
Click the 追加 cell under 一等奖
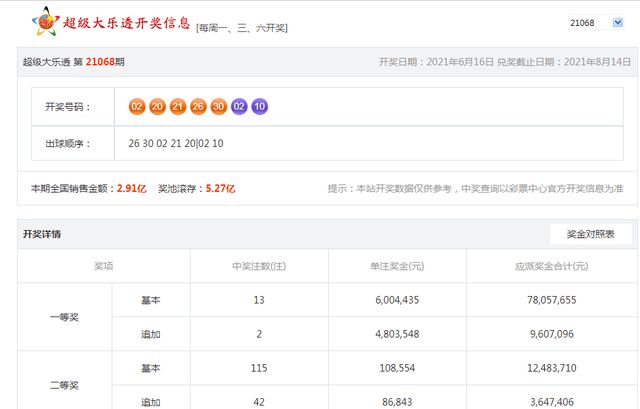click(151, 334)
